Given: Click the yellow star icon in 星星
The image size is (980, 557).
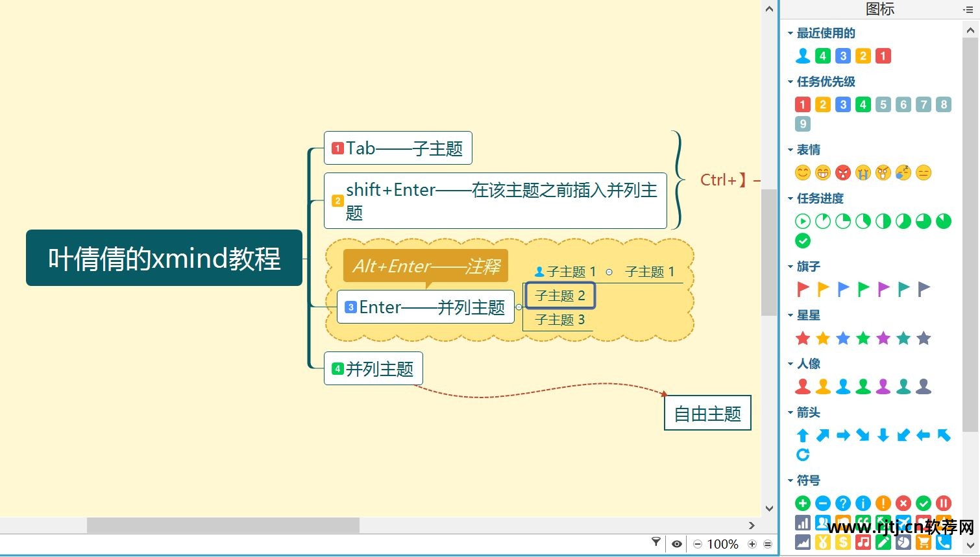Looking at the screenshot, I should (x=822, y=338).
